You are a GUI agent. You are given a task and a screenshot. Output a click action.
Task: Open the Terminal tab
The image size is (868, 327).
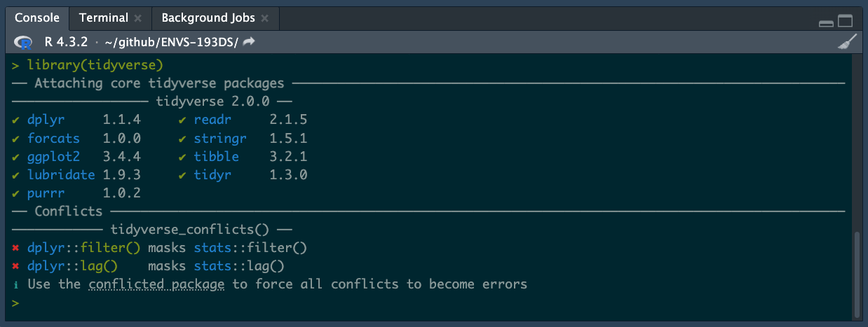(103, 18)
